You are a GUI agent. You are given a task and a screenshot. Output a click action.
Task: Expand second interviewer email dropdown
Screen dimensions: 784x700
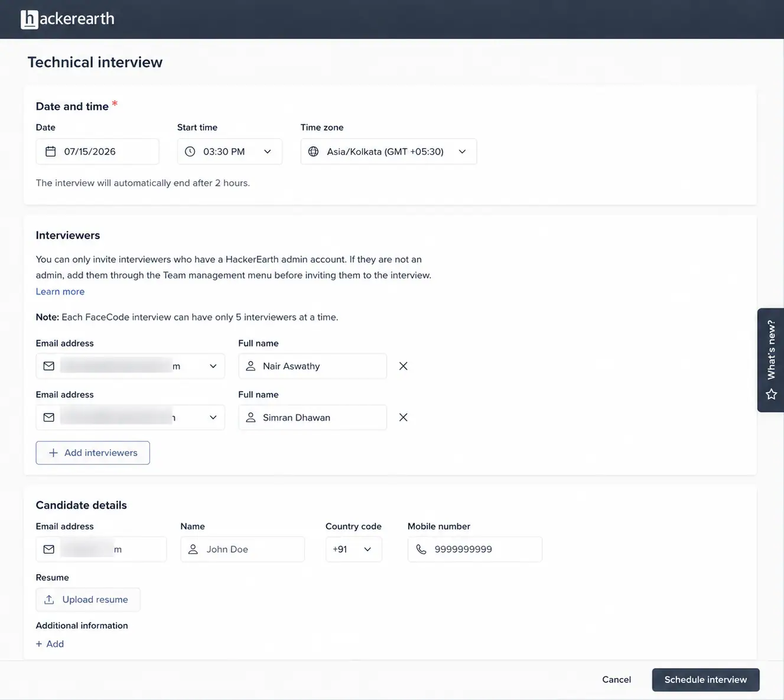coord(213,418)
